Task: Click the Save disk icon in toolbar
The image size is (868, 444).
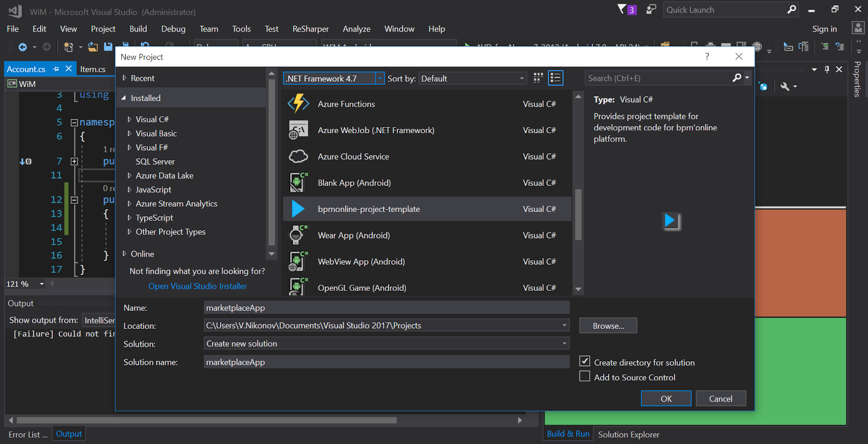Action: 108,47
